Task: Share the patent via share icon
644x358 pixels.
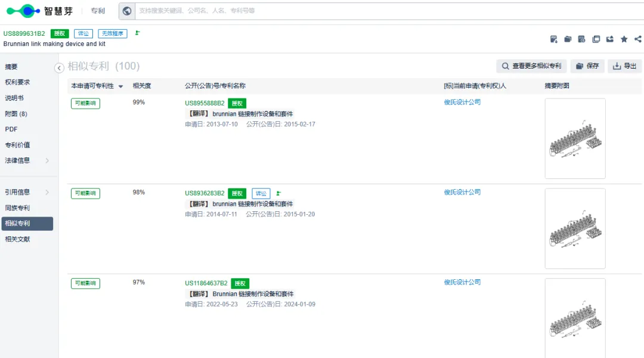Action: pos(638,39)
